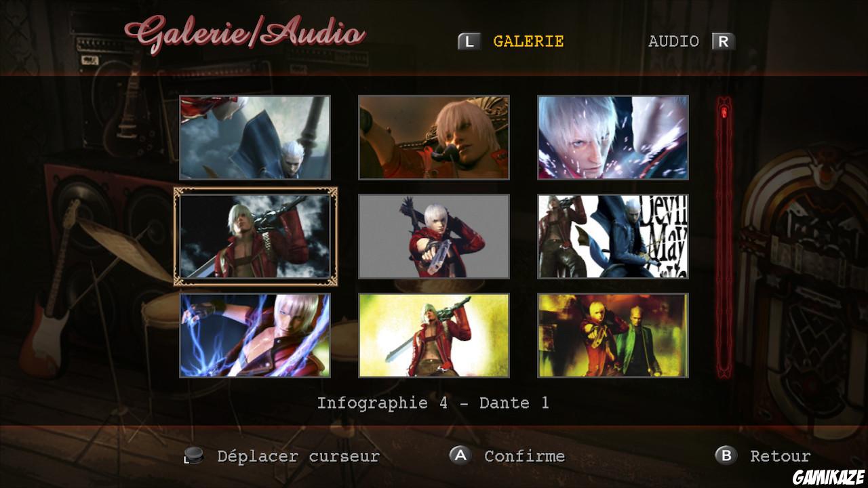The image size is (868, 488).
Task: Open Dante thumbnail with gray background
Action: coord(434,237)
